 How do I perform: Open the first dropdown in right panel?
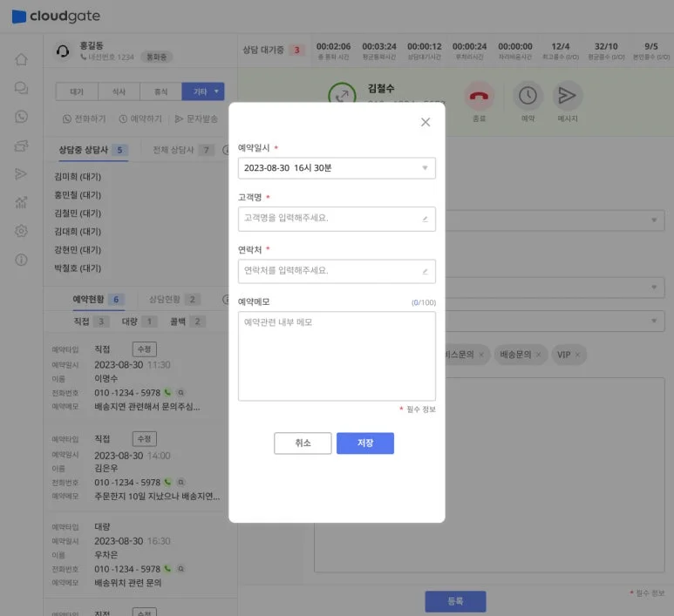pos(555,220)
